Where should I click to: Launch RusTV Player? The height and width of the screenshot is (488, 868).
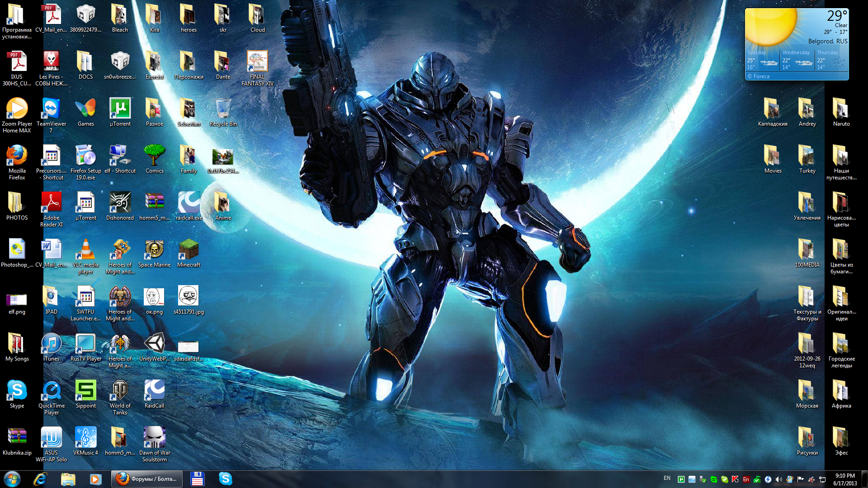85,343
